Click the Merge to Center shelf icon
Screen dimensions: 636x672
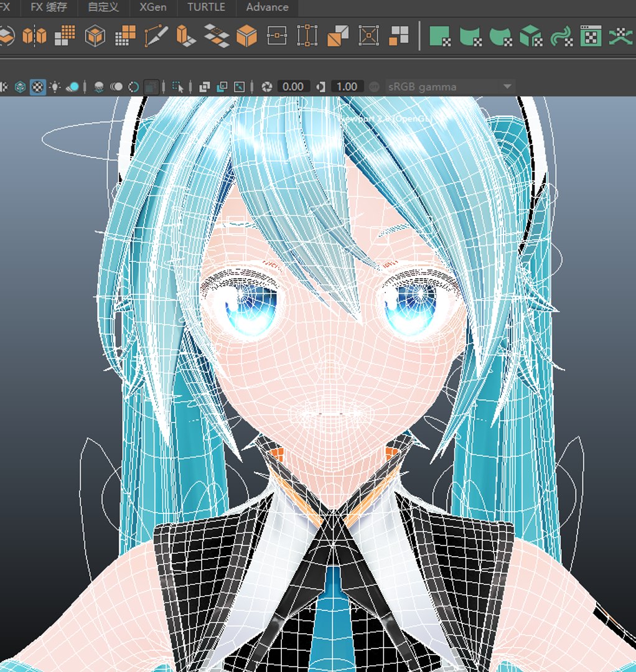point(368,35)
